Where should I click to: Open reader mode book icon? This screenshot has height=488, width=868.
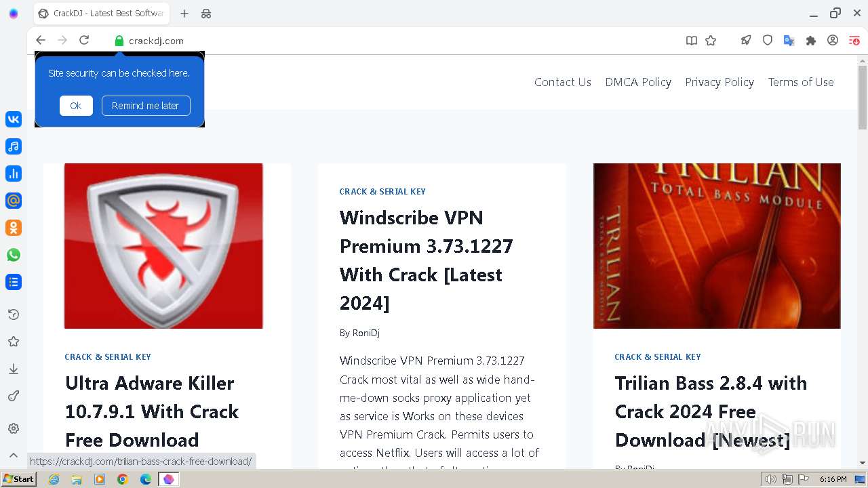tap(692, 41)
